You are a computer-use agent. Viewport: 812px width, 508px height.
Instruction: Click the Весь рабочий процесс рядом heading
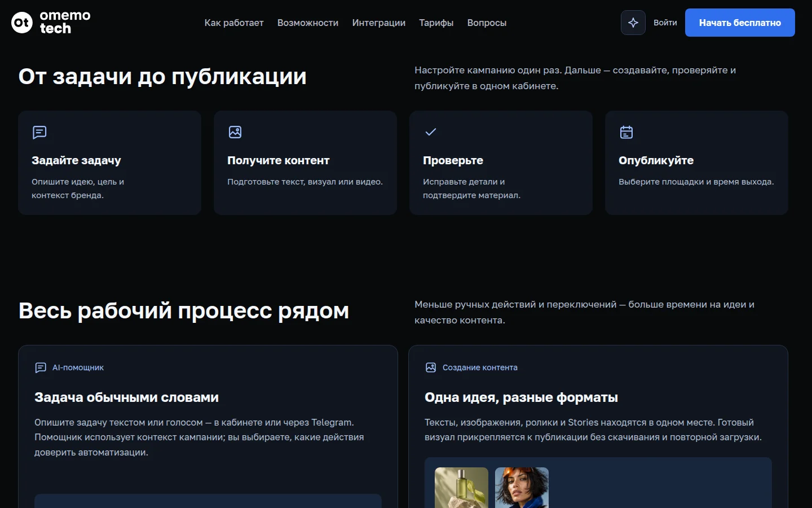184,310
